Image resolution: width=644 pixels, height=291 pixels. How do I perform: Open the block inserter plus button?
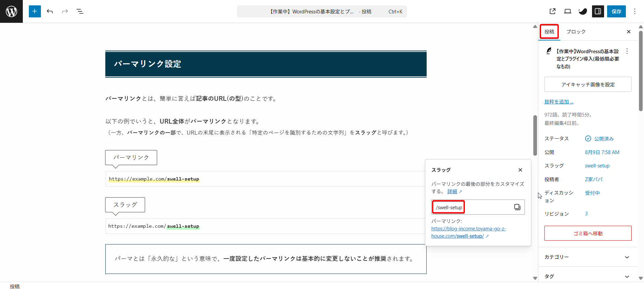click(35, 11)
